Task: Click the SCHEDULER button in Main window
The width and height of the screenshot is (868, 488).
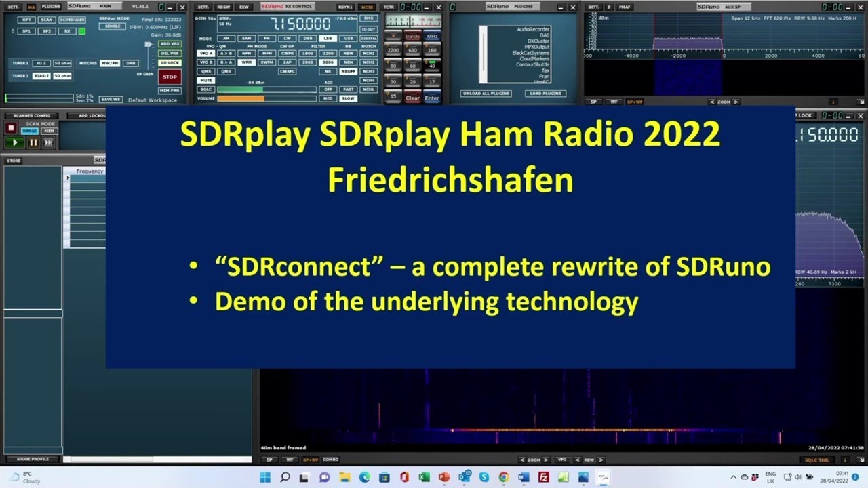Action: click(x=72, y=20)
